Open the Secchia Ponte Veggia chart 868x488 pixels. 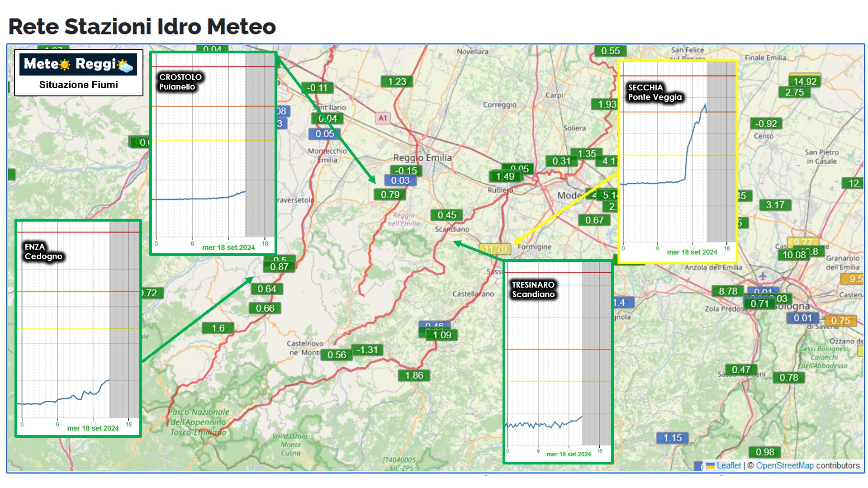click(677, 161)
